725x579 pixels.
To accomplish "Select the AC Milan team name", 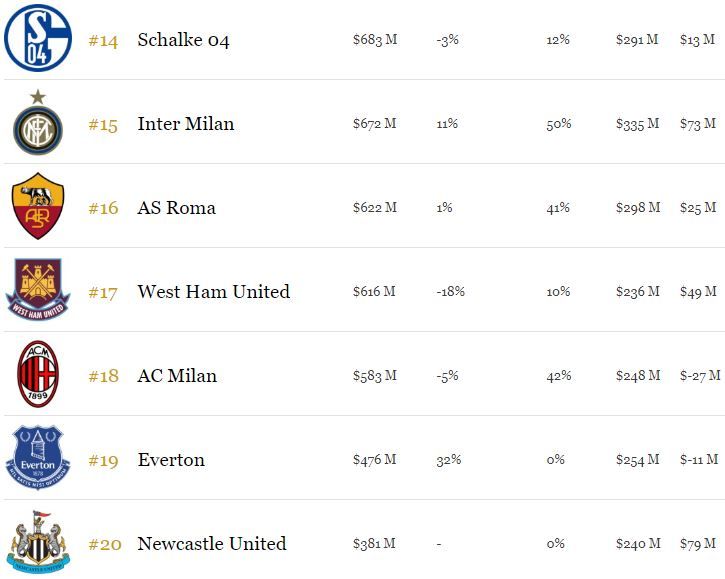I will 177,376.
